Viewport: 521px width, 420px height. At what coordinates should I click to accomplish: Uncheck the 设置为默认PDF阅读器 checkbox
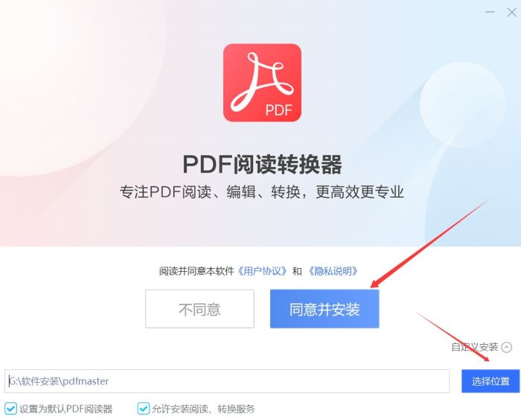(x=10, y=408)
